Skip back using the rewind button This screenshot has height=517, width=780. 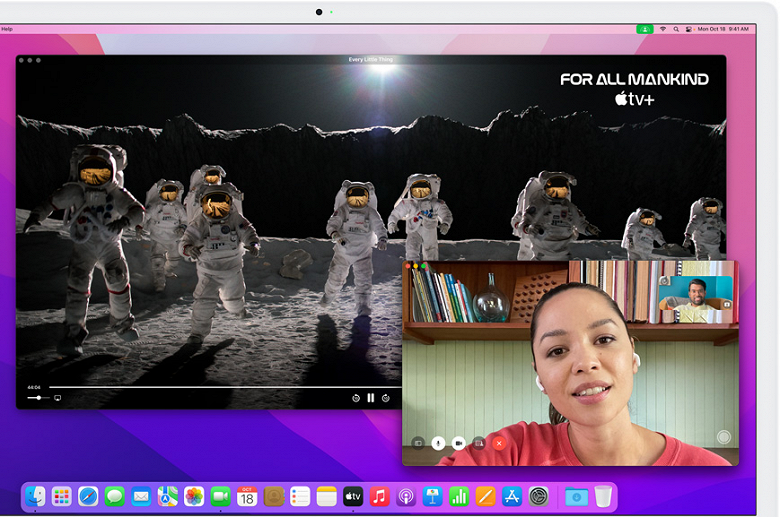pyautogui.click(x=356, y=398)
